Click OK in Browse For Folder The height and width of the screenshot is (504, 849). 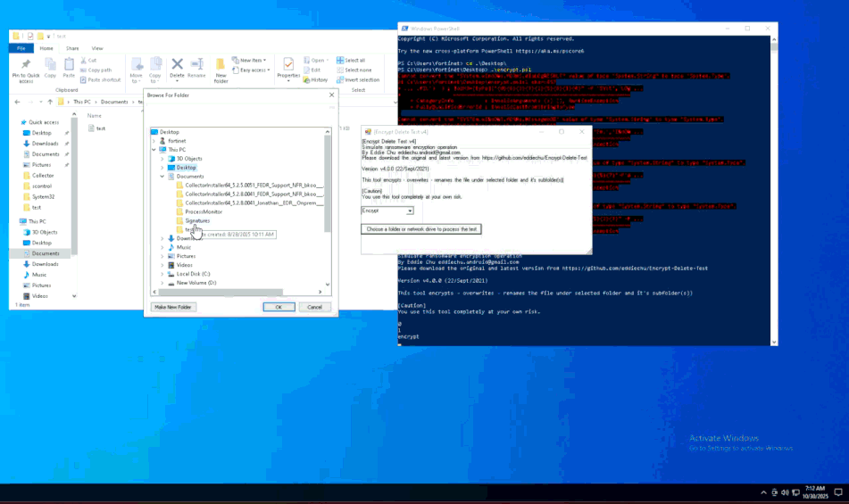pyautogui.click(x=279, y=307)
